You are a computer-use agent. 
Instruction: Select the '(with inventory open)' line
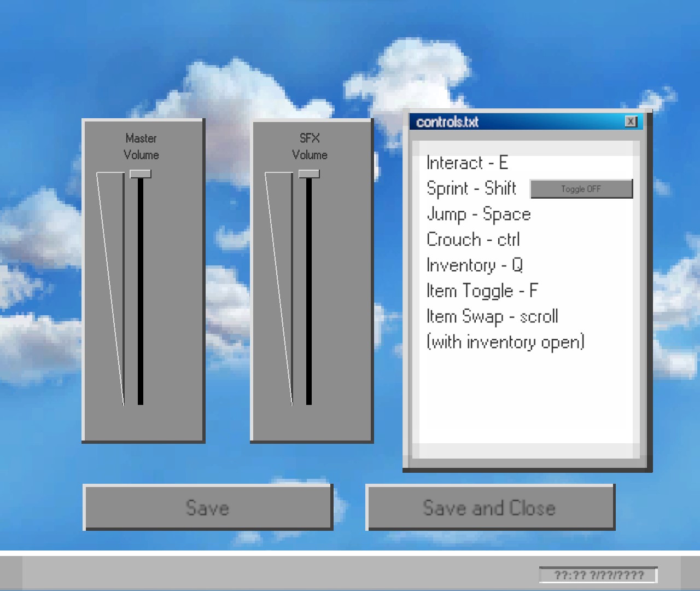click(x=506, y=342)
